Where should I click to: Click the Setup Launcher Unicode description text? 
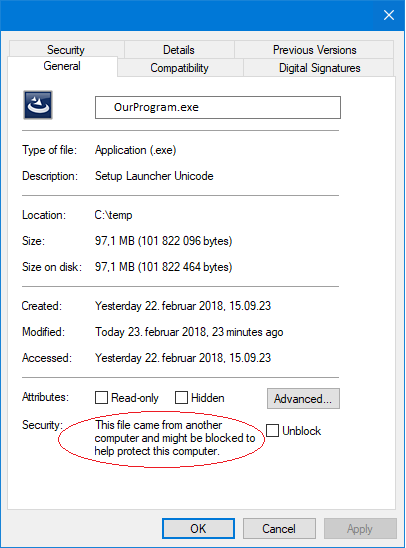click(154, 176)
